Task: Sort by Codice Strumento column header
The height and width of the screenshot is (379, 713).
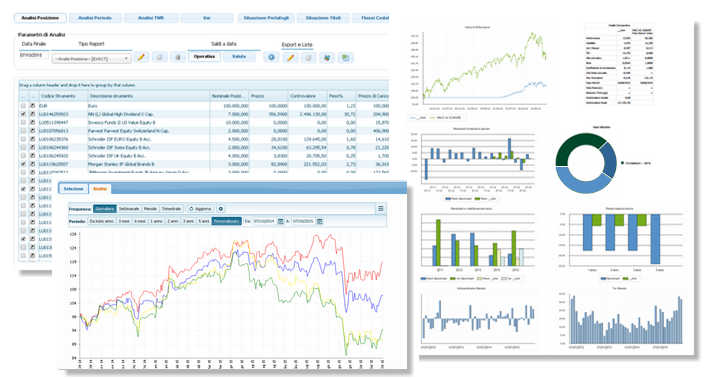Action: click(x=63, y=96)
